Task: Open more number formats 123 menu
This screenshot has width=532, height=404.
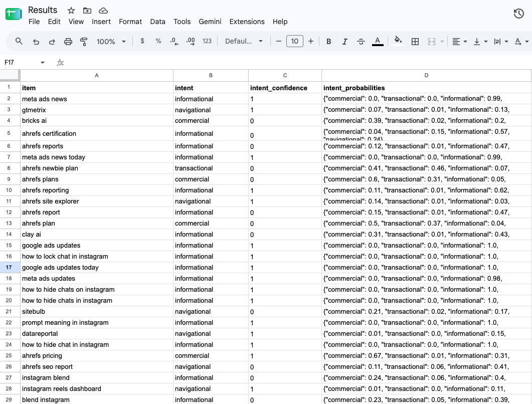Action: tap(207, 41)
